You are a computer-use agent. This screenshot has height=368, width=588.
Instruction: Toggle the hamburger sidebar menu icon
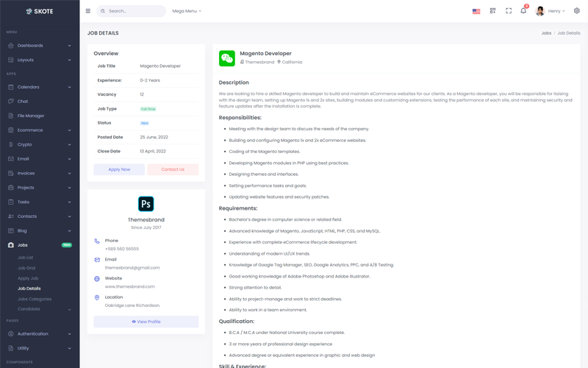(87, 11)
